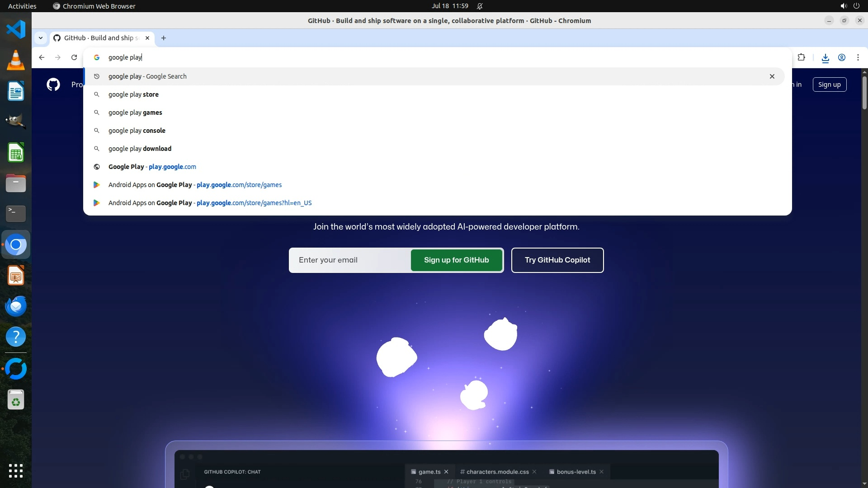
Task: Go back using the back arrow
Action: click(42, 57)
